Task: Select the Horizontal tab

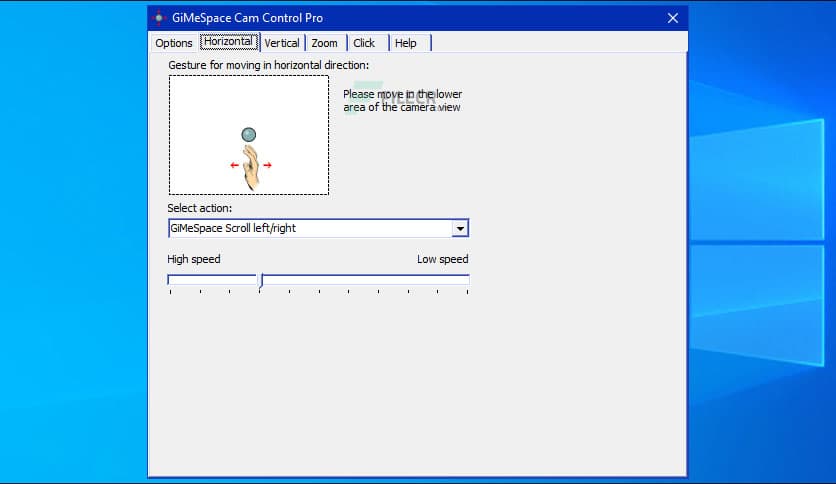Action: (229, 42)
